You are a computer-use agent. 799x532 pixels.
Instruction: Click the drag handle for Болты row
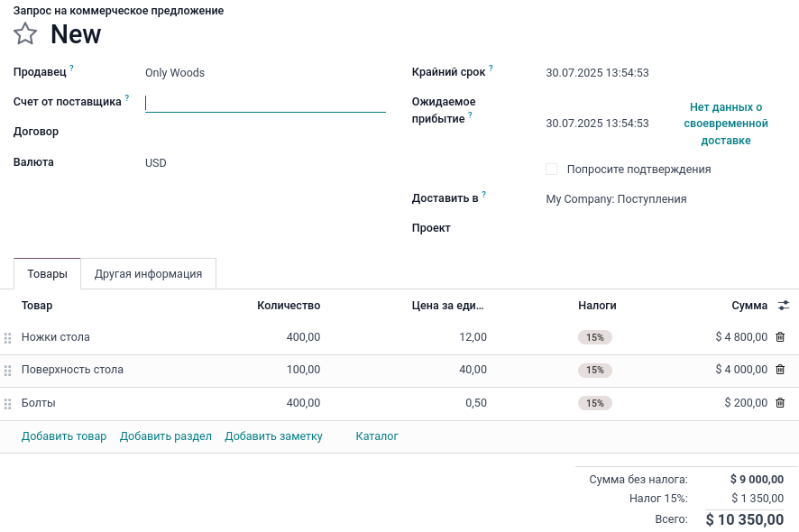coord(8,404)
